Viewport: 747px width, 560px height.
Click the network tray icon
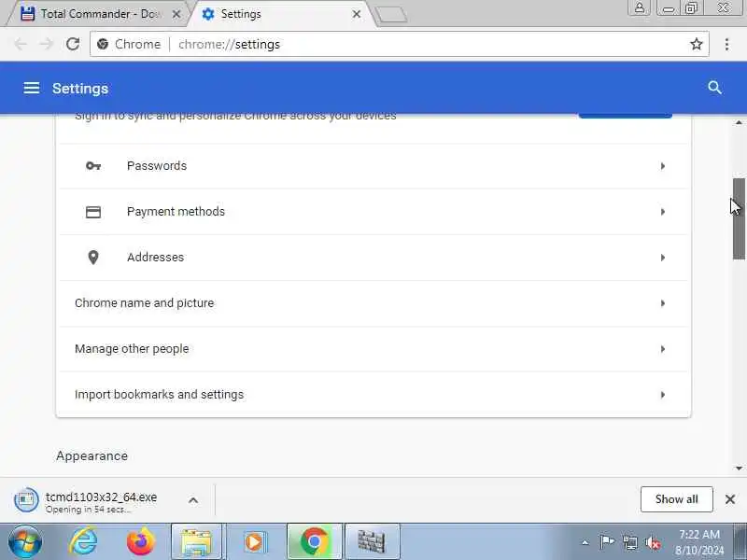(x=629, y=542)
